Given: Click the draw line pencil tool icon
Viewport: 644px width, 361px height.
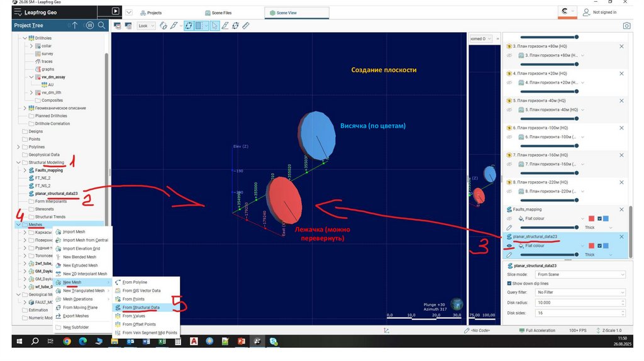Looking at the screenshot, I should 225,26.
